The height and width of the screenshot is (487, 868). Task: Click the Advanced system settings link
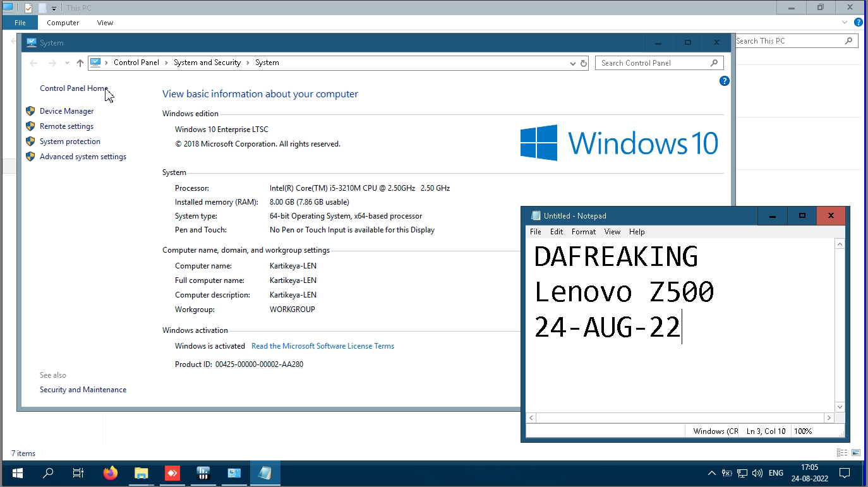click(83, 157)
